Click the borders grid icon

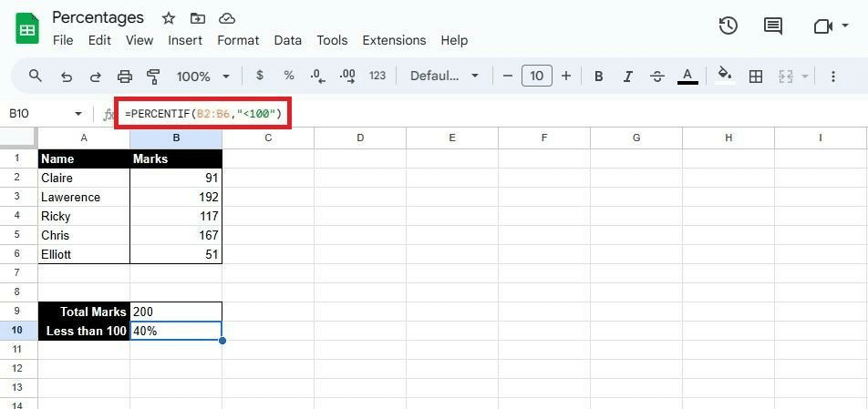(x=755, y=77)
